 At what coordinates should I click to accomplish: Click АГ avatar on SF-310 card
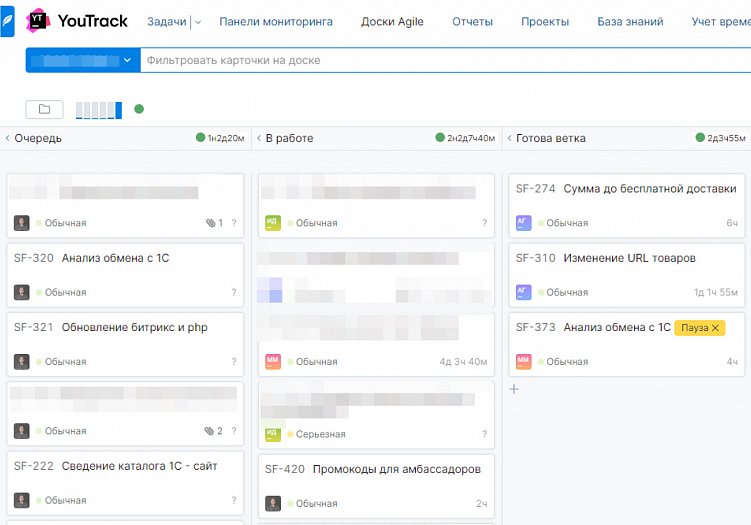[x=523, y=292]
